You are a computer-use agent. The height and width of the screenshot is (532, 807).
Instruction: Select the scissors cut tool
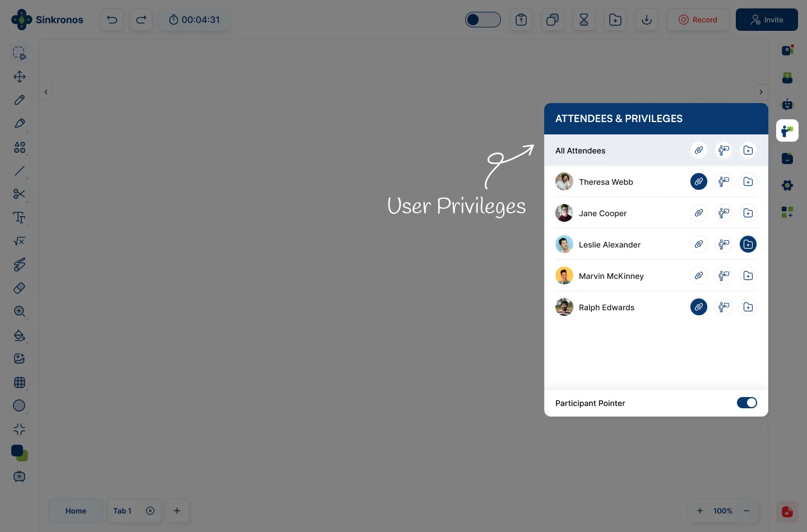(x=20, y=194)
